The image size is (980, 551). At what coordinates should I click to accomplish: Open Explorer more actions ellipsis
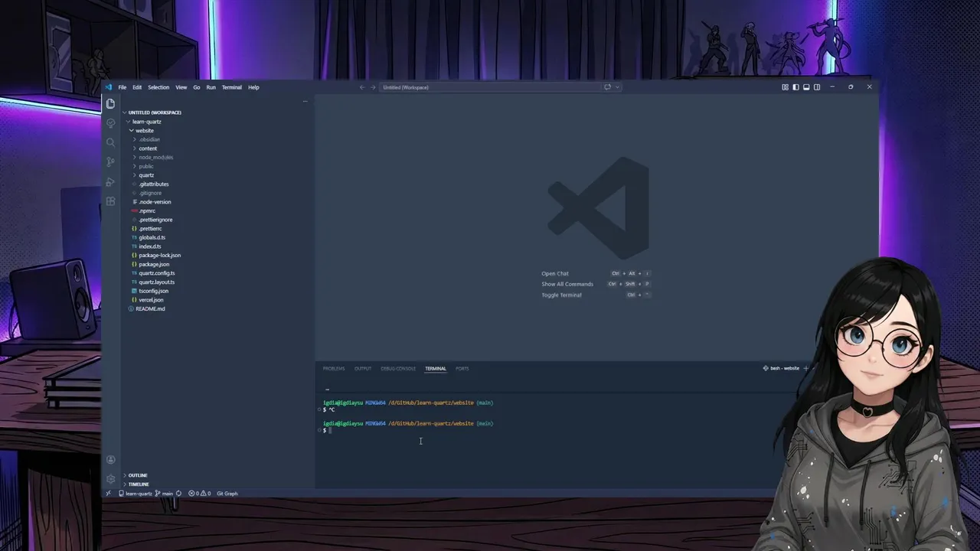(305, 101)
